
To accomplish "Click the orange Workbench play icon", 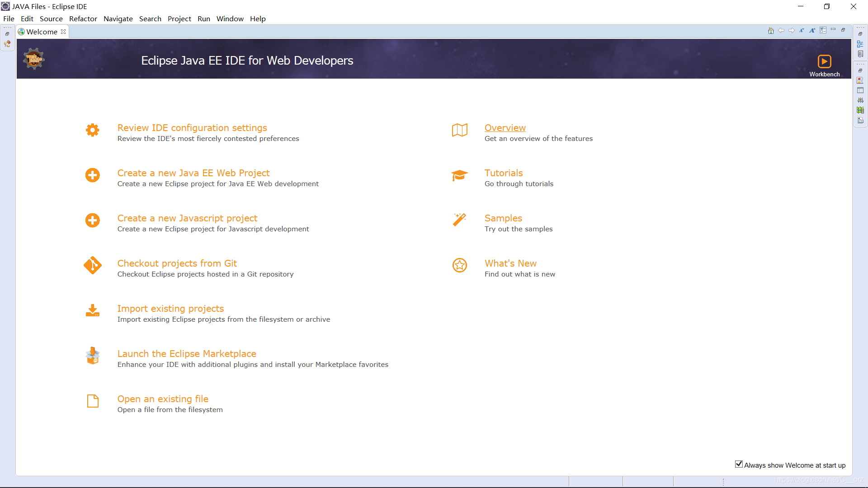I will pyautogui.click(x=825, y=61).
